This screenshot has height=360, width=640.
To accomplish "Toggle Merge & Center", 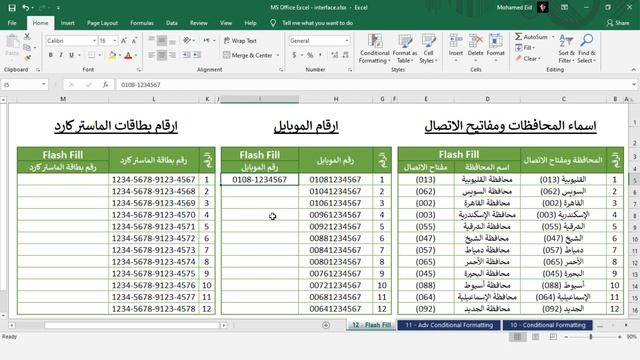I will (x=248, y=55).
